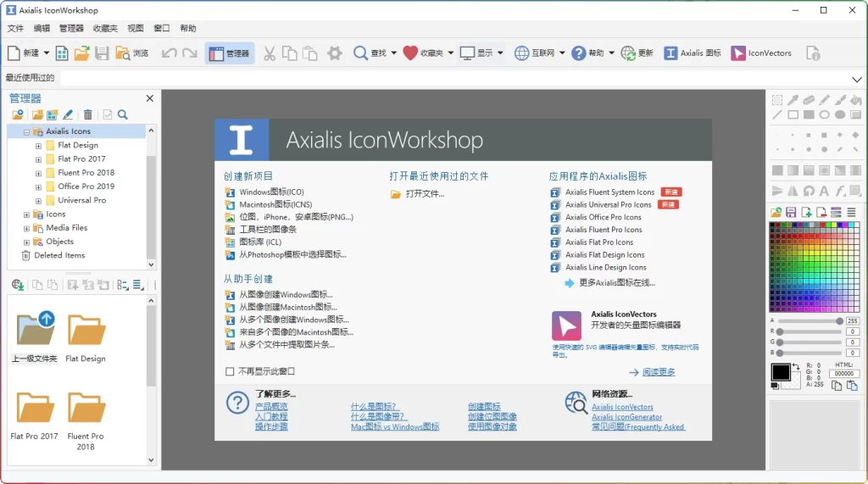868x484 pixels.
Task: Click the Save floppy-disk toolbar icon
Action: click(x=102, y=53)
